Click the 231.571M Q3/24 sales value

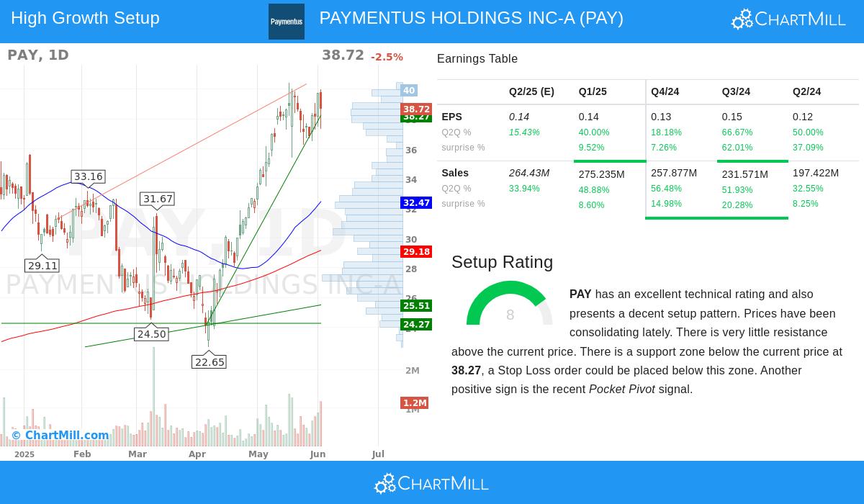point(745,174)
